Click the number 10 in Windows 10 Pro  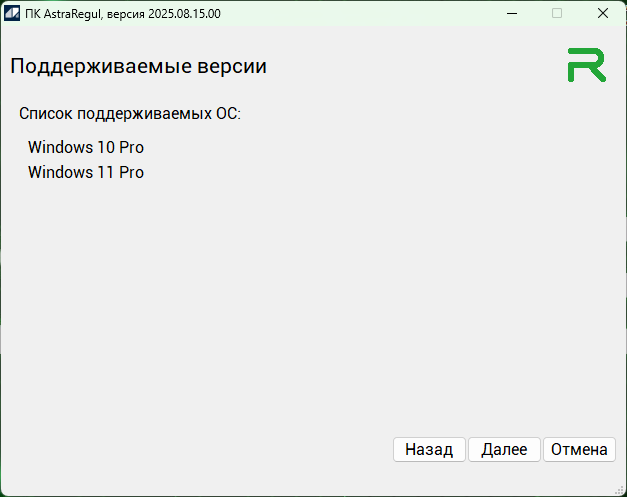105,147
